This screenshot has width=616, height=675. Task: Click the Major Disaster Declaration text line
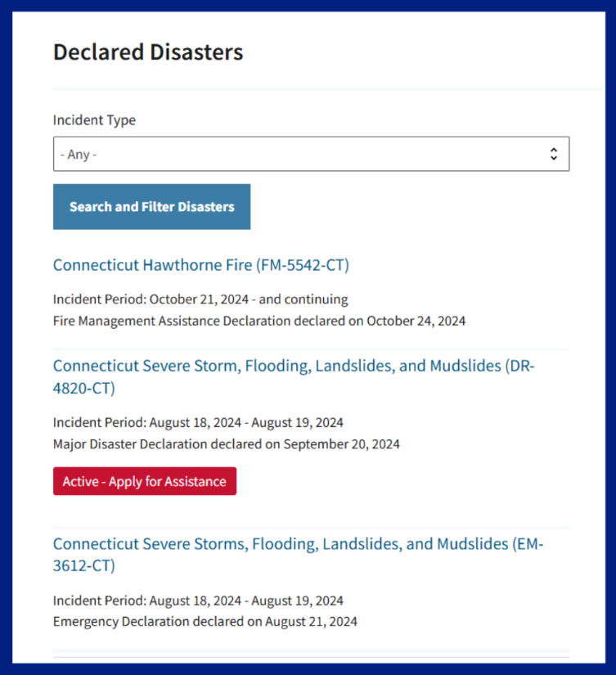tap(227, 444)
